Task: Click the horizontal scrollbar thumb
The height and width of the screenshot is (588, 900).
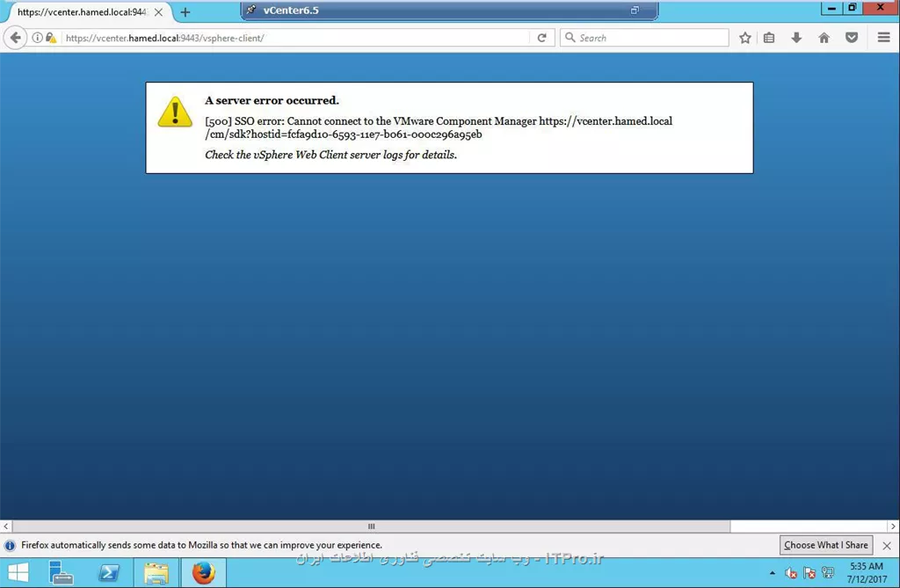Action: [x=372, y=526]
